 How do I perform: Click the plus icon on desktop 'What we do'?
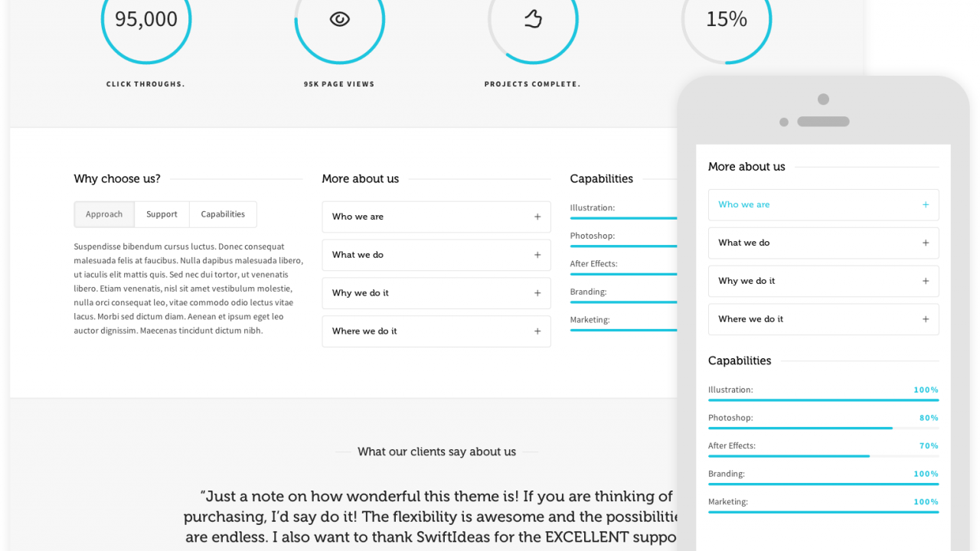537,255
